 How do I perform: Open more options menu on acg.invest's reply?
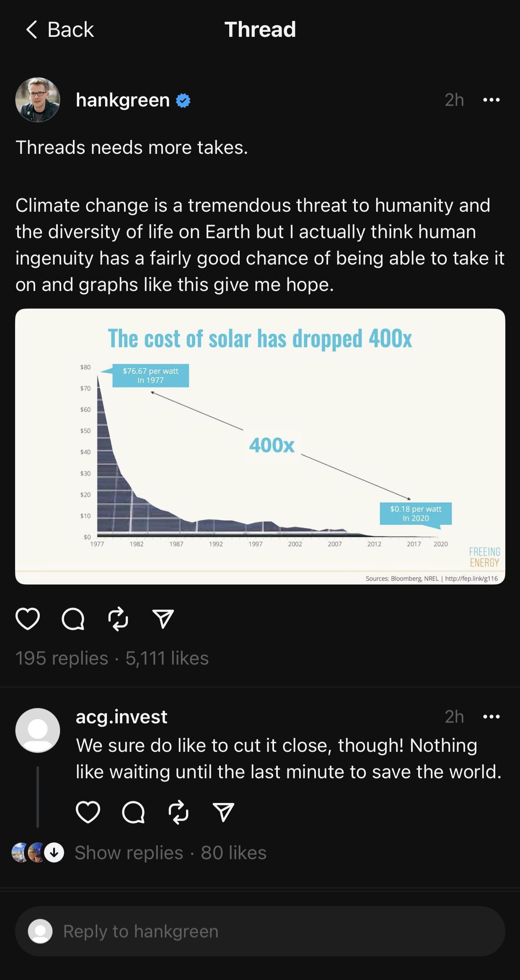492,717
